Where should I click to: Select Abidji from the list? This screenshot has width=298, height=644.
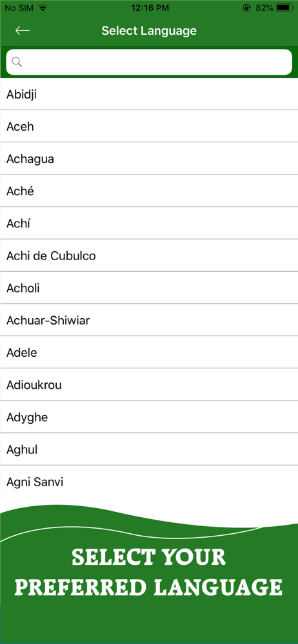(149, 94)
